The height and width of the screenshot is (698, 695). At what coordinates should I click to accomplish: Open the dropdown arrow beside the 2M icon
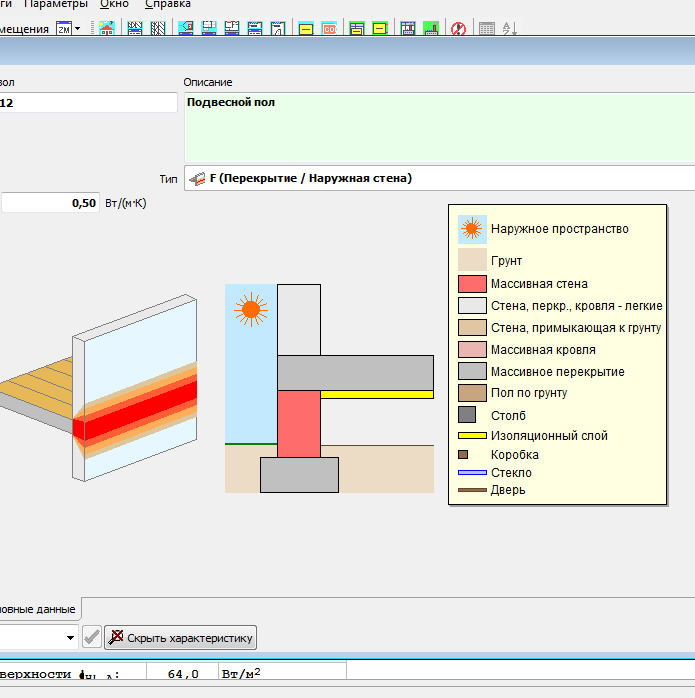coord(77,28)
